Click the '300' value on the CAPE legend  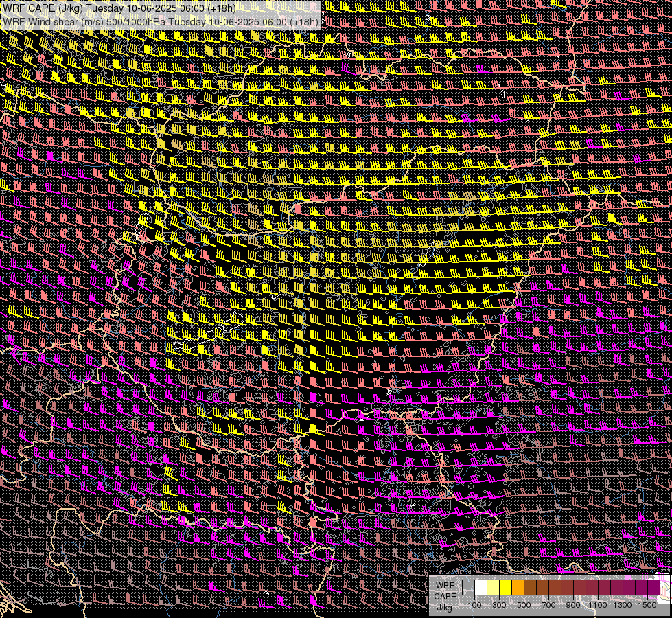point(499,605)
